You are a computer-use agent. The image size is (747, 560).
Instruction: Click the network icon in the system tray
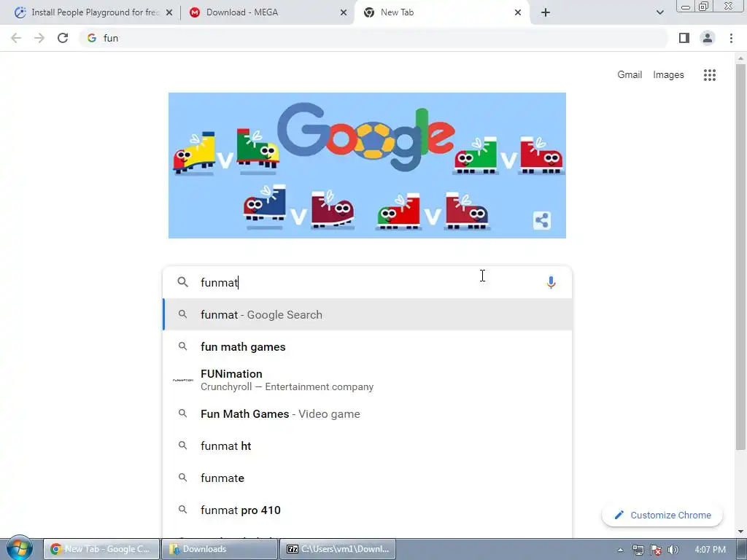tap(638, 550)
